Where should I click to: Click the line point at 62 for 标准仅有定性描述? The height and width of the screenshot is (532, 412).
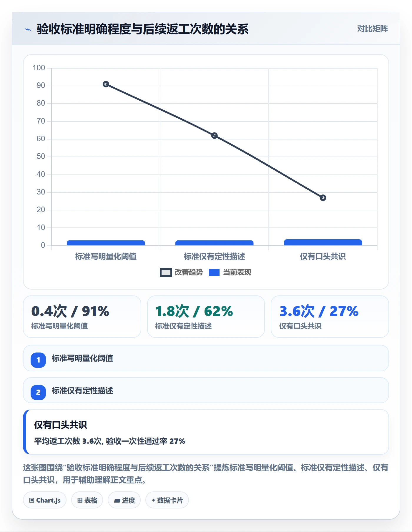pos(215,136)
